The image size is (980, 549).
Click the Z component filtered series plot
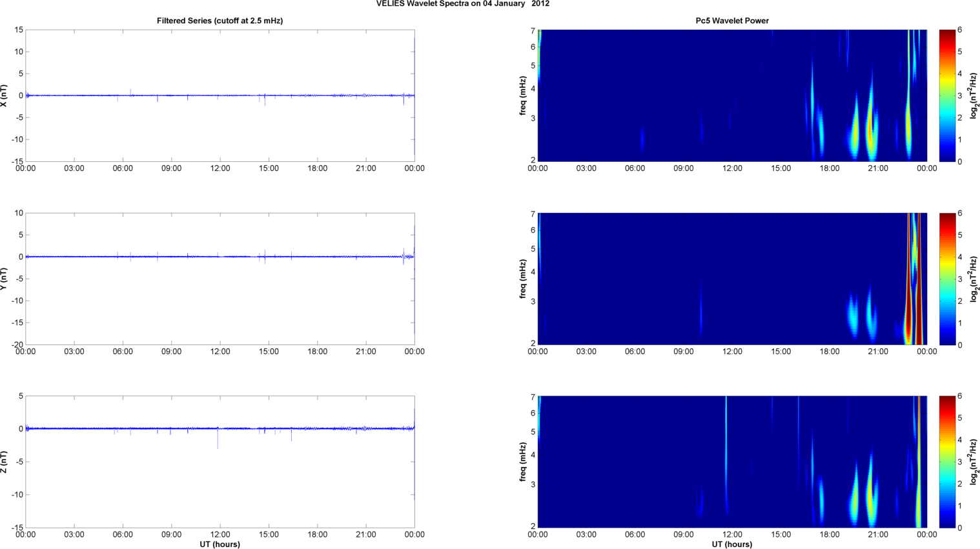pos(220,462)
